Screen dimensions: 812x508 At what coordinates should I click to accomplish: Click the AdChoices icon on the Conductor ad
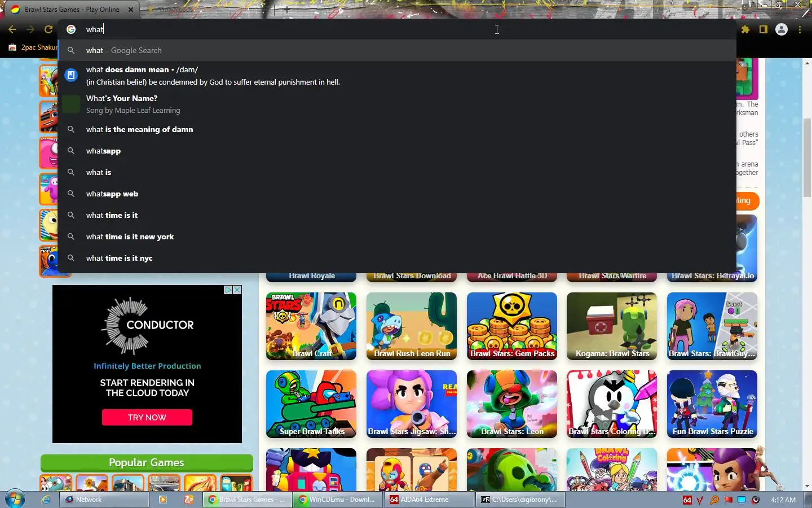tap(228, 290)
